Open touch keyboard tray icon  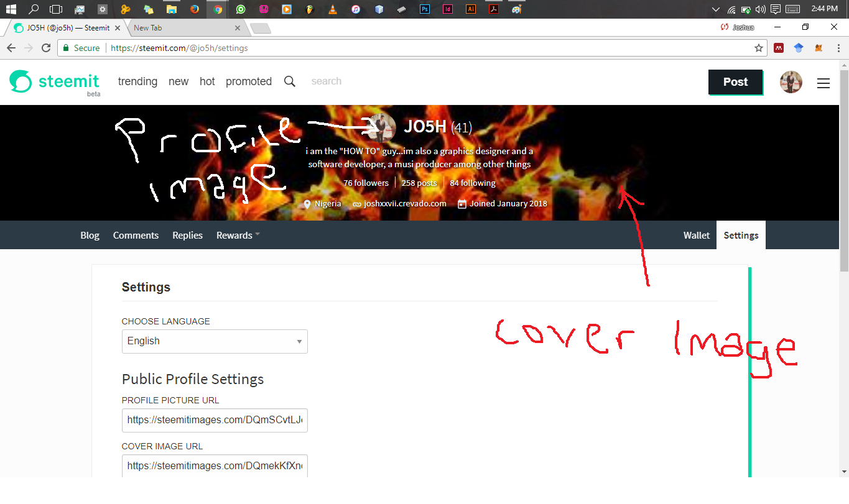pyautogui.click(x=793, y=9)
